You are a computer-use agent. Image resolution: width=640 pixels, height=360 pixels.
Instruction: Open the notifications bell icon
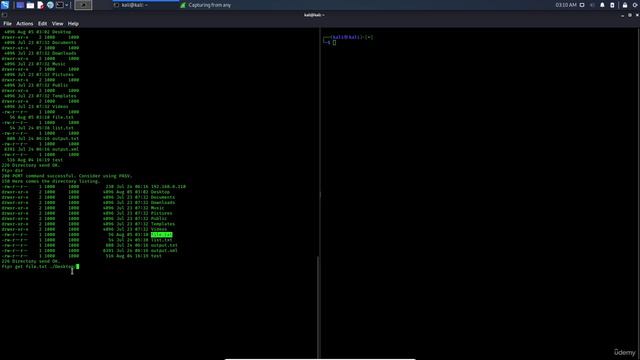click(602, 5)
